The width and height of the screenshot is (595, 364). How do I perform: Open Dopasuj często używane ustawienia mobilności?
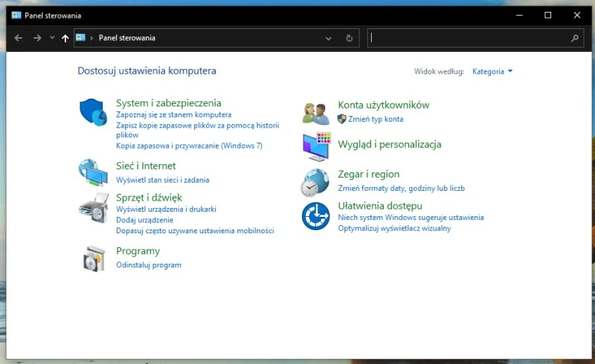coord(195,230)
